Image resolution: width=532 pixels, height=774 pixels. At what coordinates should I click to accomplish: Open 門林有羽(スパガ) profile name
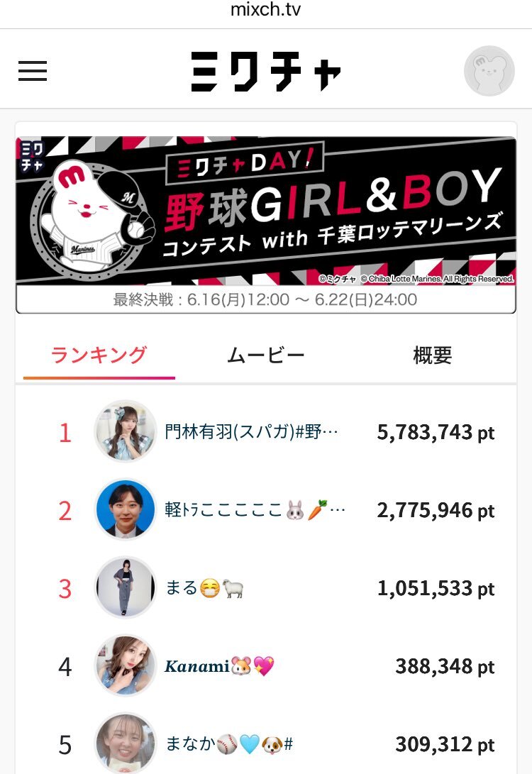[251, 432]
